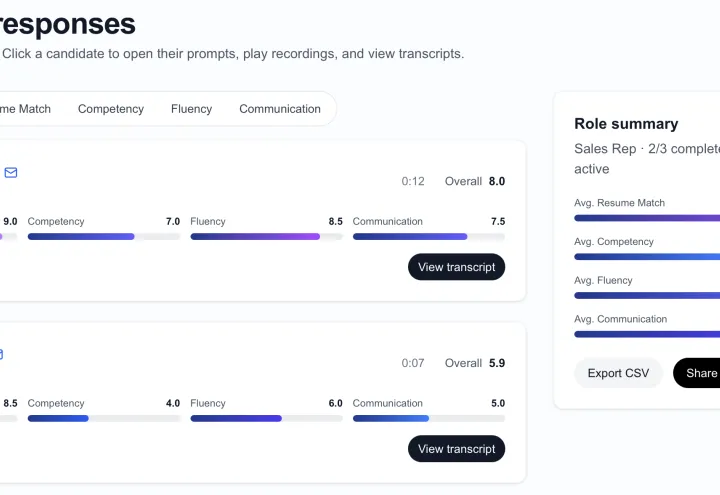720x495 pixels.
Task: Click the second candidate's Communication 5.0 bar
Action: (x=429, y=418)
